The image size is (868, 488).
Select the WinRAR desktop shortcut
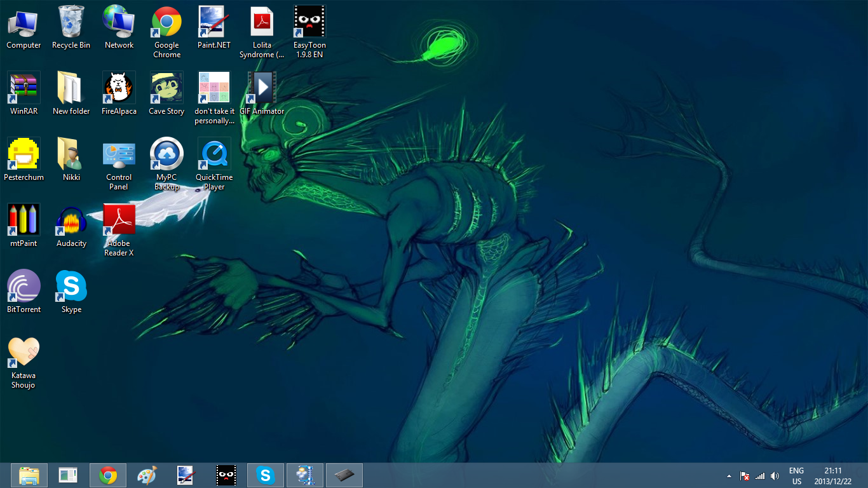click(x=24, y=93)
